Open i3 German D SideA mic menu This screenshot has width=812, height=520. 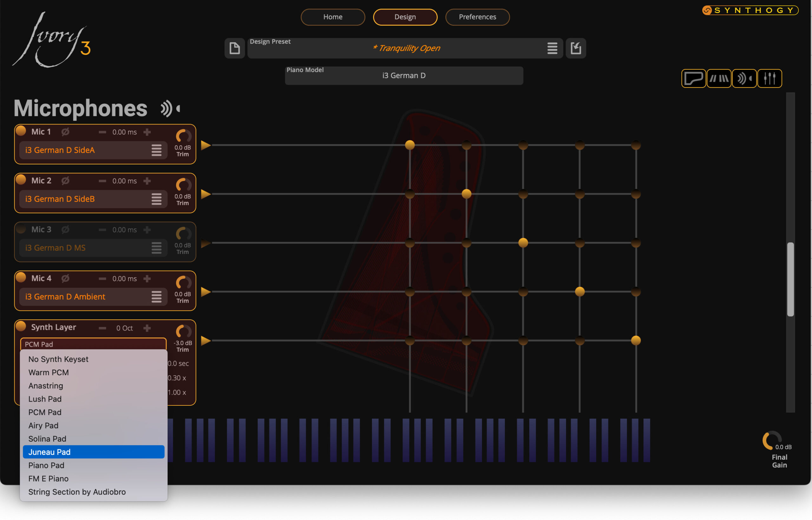[x=156, y=150]
